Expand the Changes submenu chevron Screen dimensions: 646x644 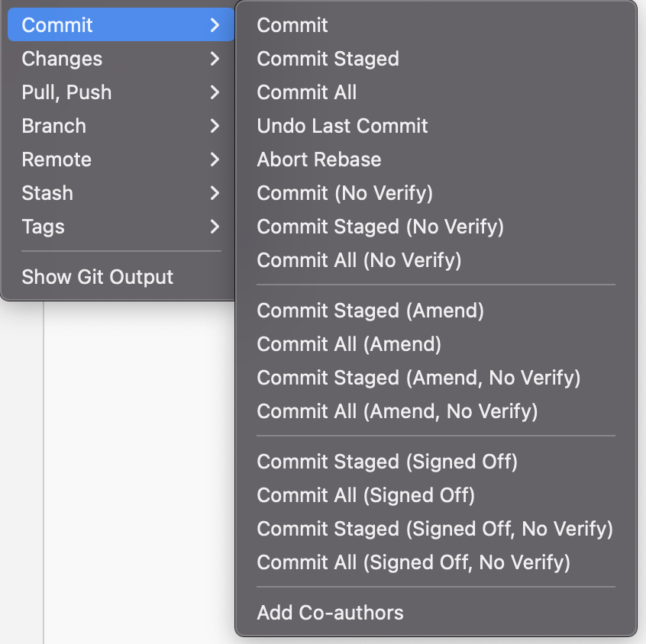(215, 59)
